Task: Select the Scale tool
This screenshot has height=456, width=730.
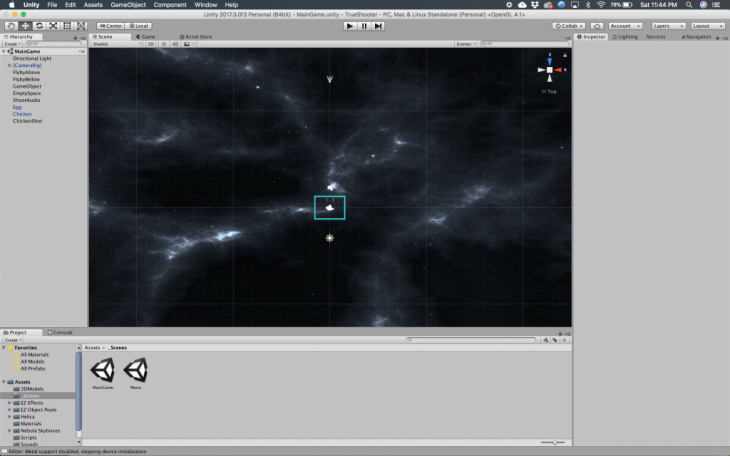Action: (x=53, y=25)
